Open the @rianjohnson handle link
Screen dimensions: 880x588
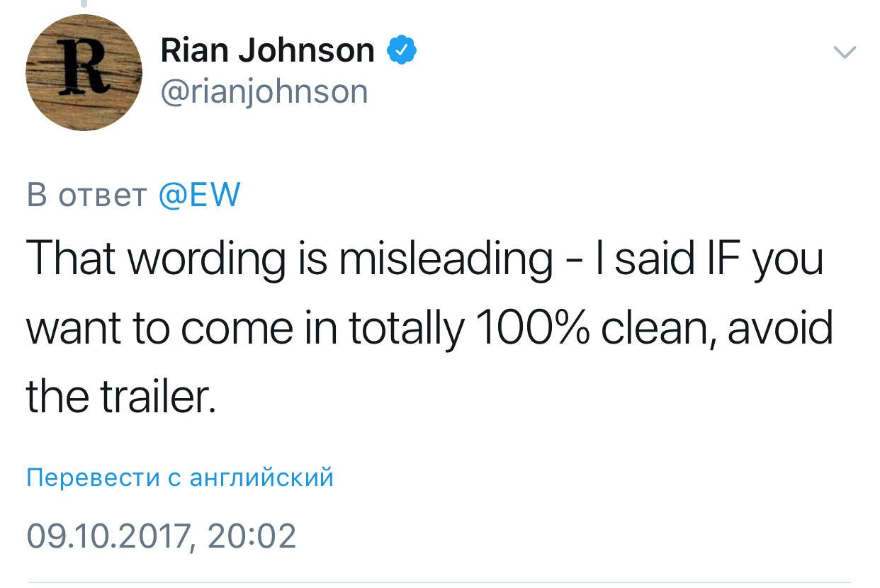click(x=265, y=91)
